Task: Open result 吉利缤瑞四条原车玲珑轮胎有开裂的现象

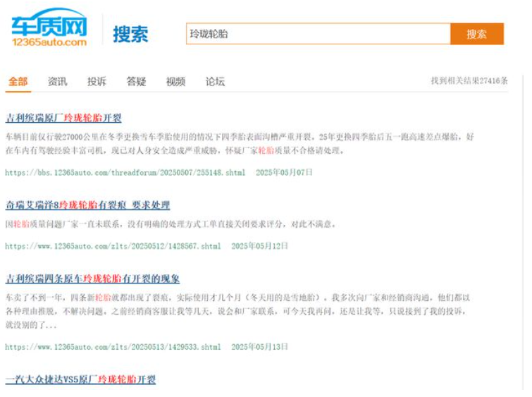Action: coord(92,279)
